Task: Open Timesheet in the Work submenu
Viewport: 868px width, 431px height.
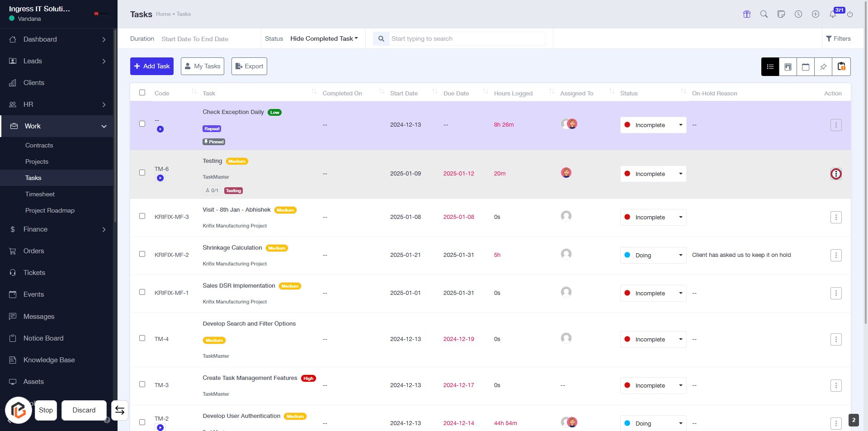Action: tap(40, 194)
